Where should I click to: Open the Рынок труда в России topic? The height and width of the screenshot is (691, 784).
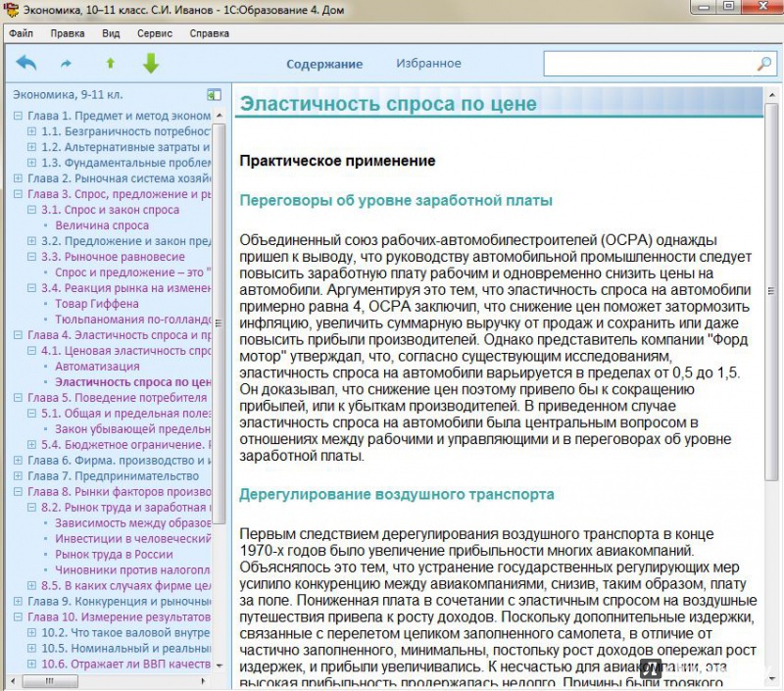114,555
